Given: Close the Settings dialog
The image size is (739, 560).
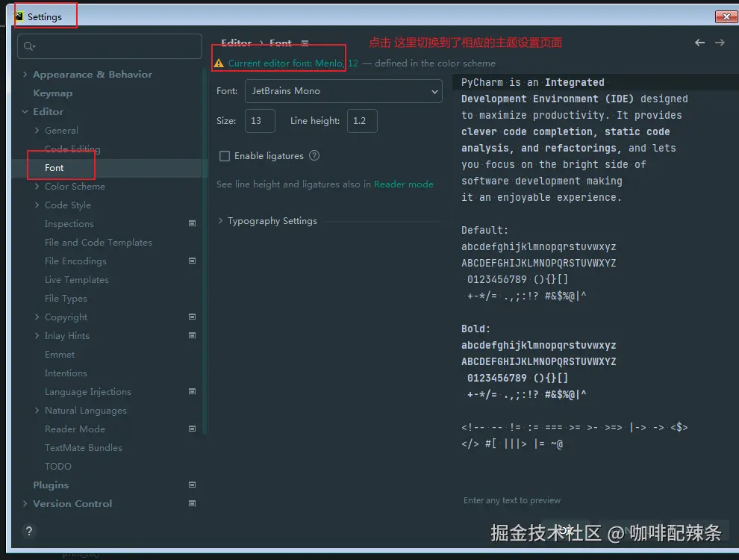Looking at the screenshot, I should point(726,16).
